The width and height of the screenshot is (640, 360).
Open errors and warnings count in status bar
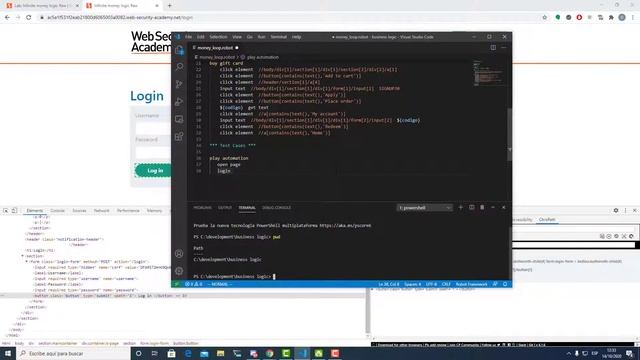(x=193, y=284)
